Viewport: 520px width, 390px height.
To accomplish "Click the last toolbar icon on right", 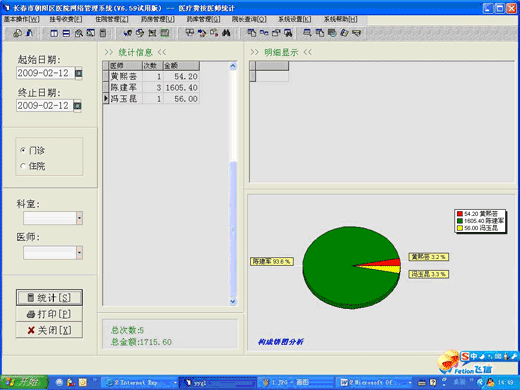I will pyautogui.click(x=357, y=33).
